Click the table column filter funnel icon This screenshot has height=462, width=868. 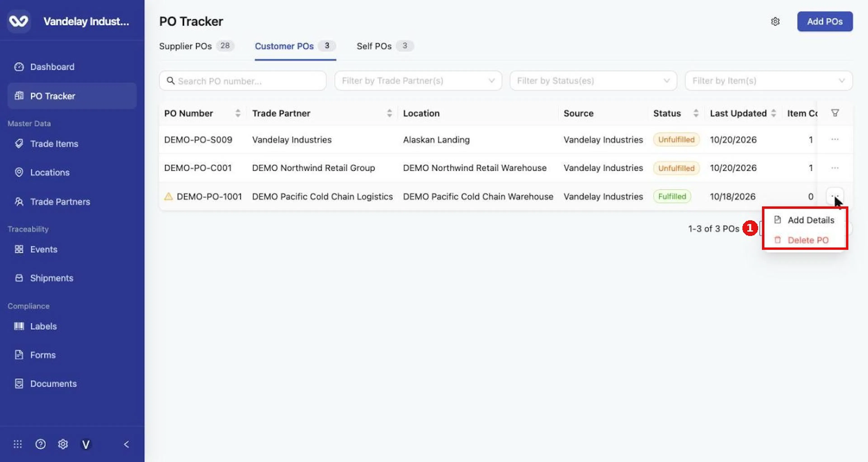[835, 113]
